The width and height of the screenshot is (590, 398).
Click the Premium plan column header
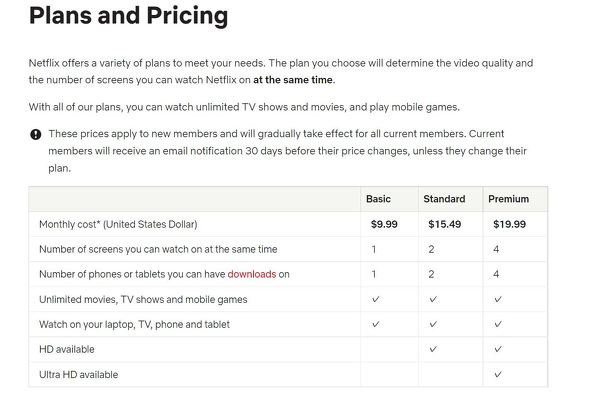click(x=508, y=199)
